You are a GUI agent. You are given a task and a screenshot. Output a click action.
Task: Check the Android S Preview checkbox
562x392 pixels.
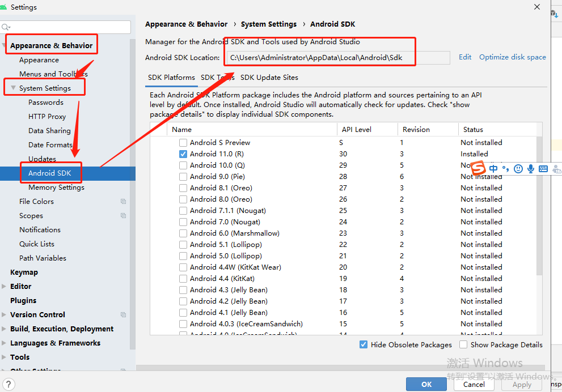[x=183, y=143]
